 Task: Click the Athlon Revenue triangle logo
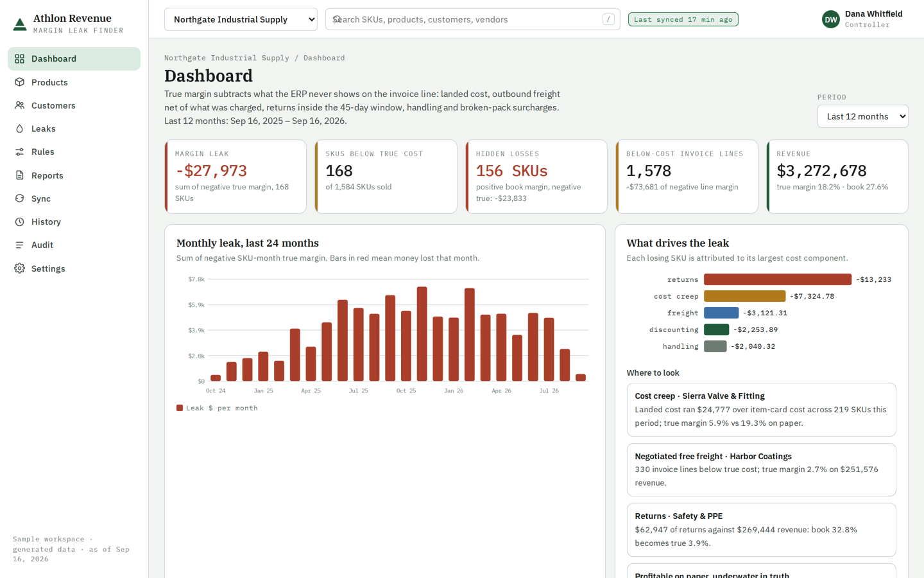click(x=20, y=24)
